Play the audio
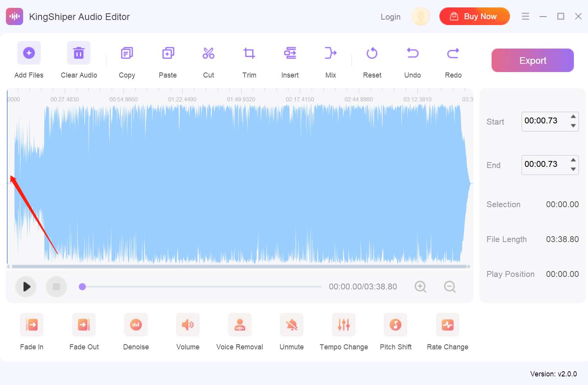 point(26,287)
